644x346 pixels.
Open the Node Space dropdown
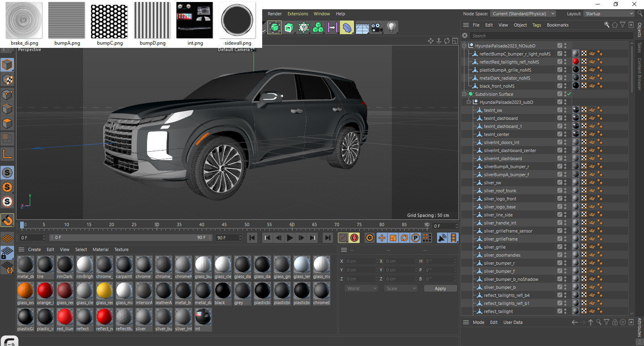tap(523, 14)
